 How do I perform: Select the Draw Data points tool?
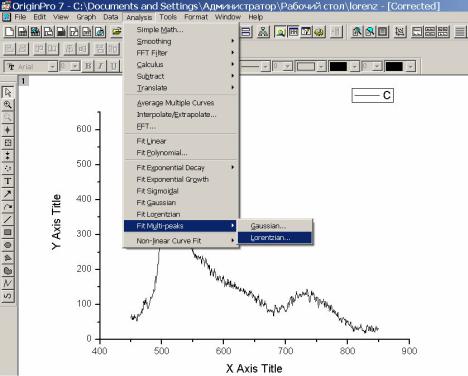tap(8, 168)
